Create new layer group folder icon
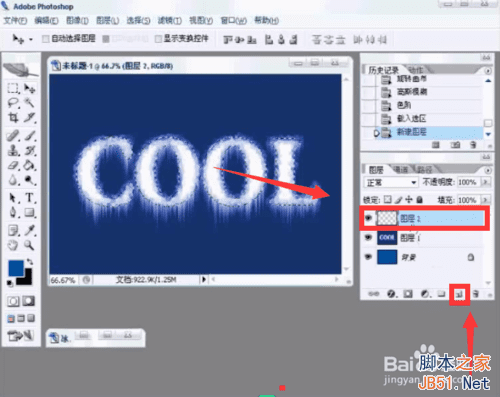The height and width of the screenshot is (397, 500). tap(442, 294)
